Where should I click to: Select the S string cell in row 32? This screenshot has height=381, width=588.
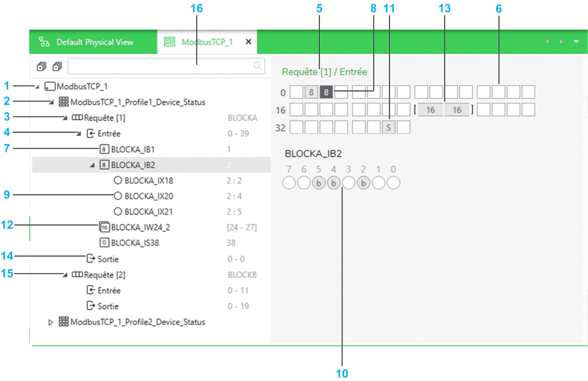[389, 127]
